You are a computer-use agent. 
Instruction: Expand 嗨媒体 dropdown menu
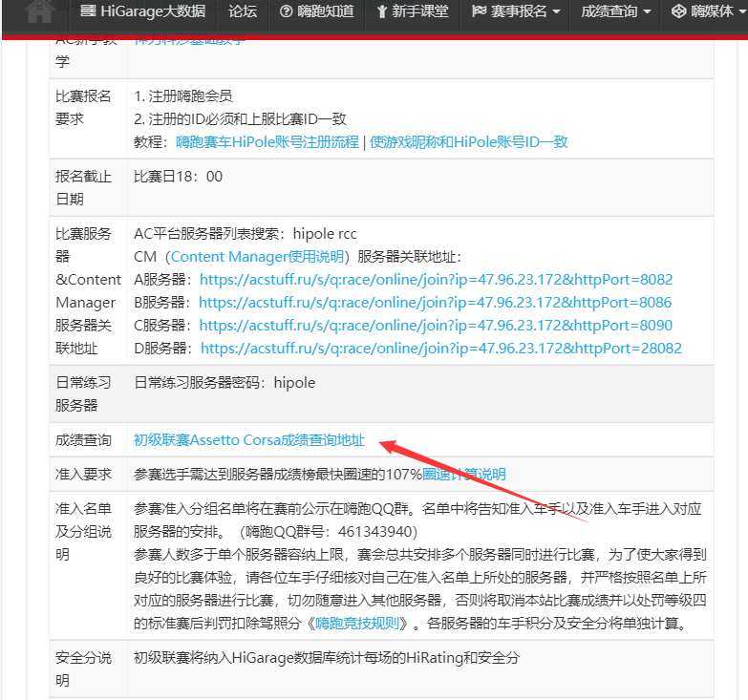pyautogui.click(x=708, y=11)
